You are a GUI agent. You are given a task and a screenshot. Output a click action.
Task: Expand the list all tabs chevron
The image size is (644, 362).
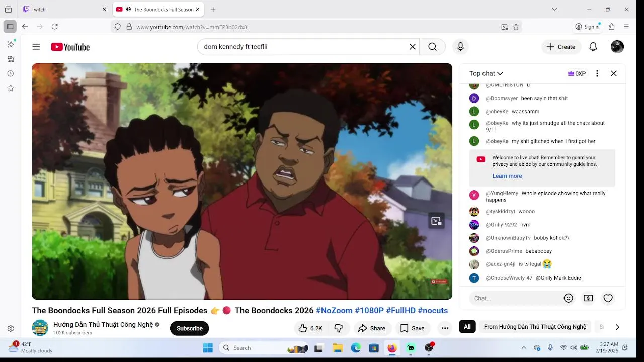pyautogui.click(x=554, y=9)
